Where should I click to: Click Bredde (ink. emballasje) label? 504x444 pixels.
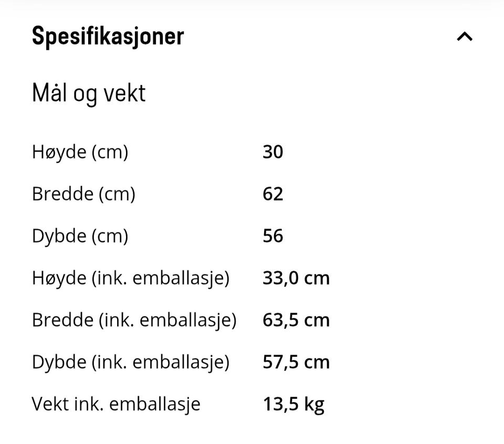pyautogui.click(x=134, y=320)
